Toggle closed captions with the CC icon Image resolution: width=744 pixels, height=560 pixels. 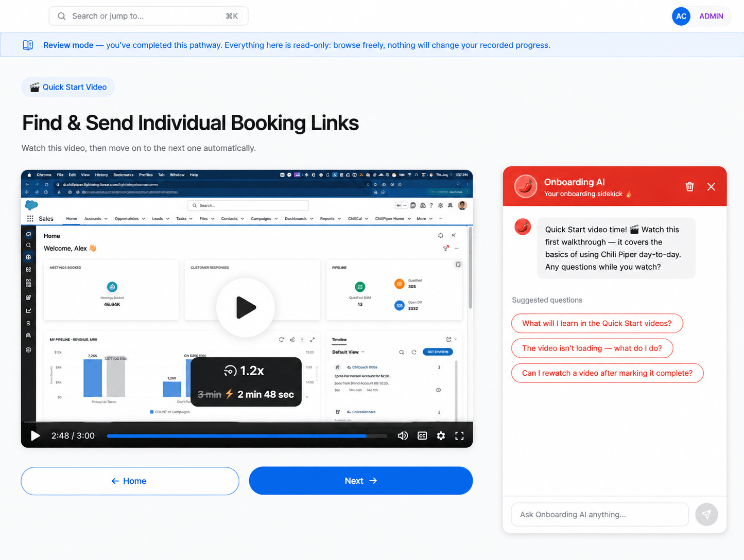(x=422, y=436)
